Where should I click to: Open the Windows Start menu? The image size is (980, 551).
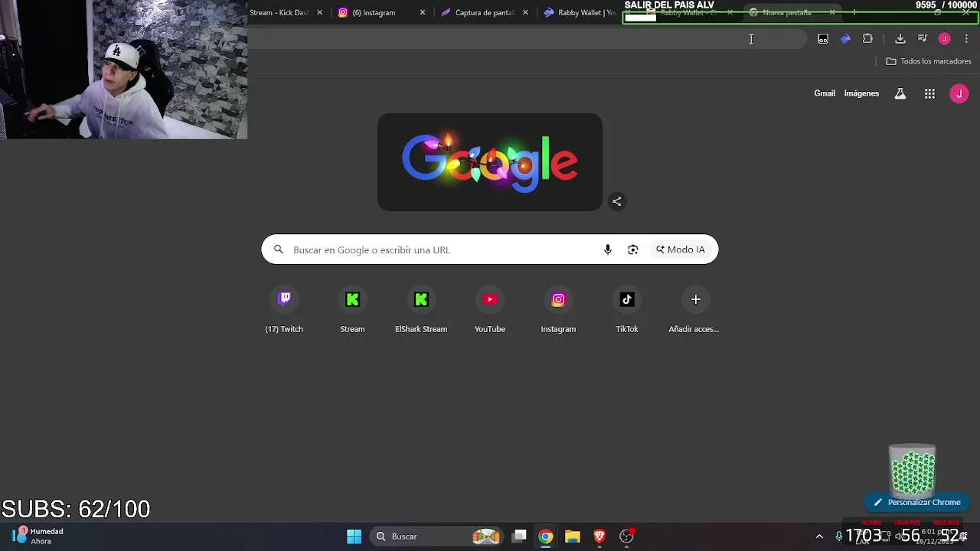(354, 536)
